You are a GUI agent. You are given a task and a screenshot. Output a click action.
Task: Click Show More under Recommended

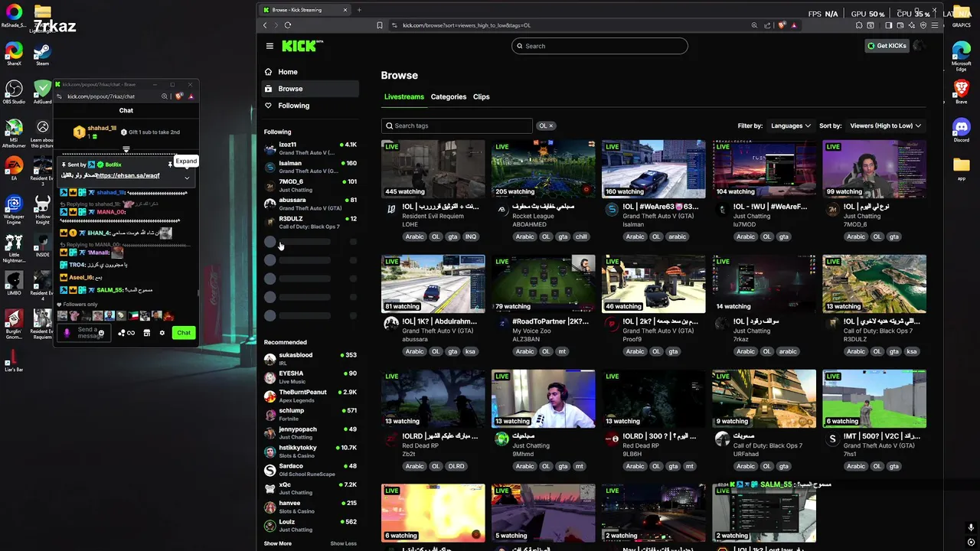click(x=277, y=543)
